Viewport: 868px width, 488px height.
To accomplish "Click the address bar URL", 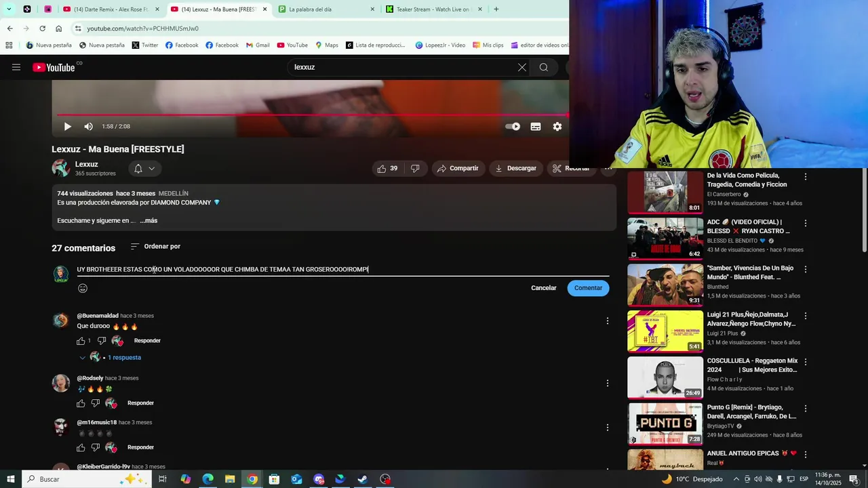I will click(x=142, y=28).
